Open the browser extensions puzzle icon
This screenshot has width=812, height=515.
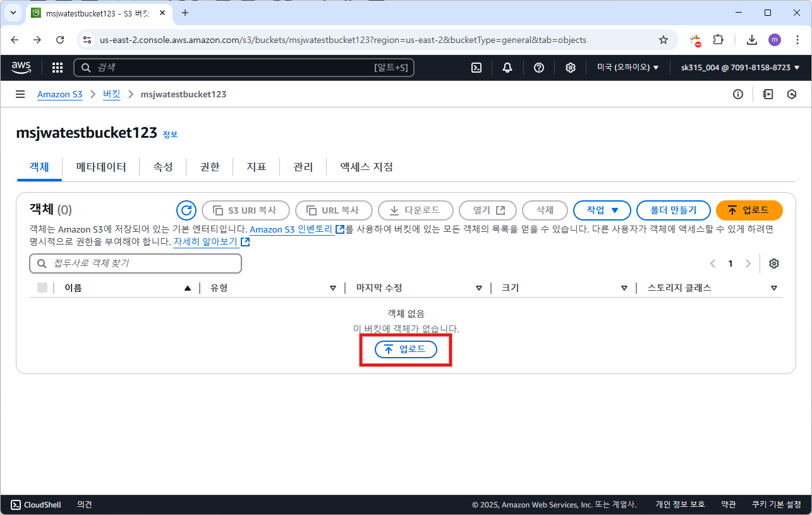[718, 40]
